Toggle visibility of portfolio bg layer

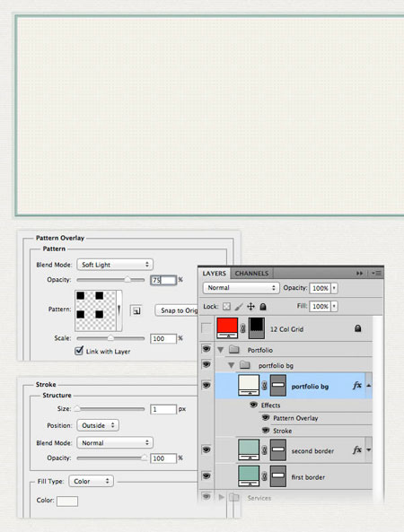pos(206,385)
